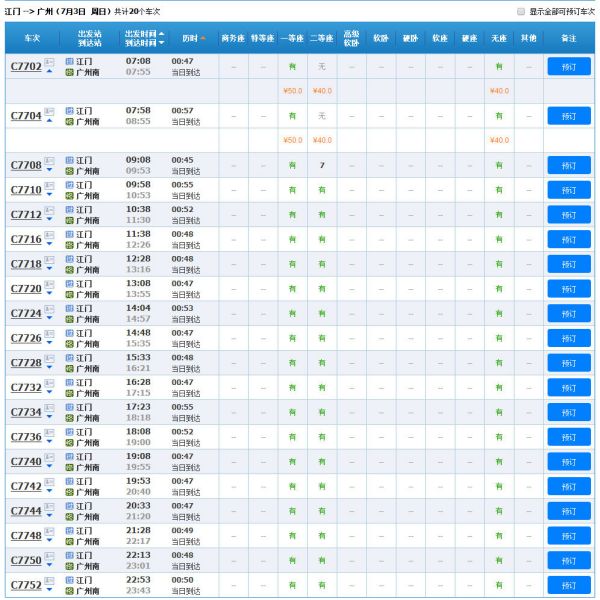Click the ID card icon beside C7726
Image resolution: width=600 pixels, height=600 pixels.
(x=49, y=333)
